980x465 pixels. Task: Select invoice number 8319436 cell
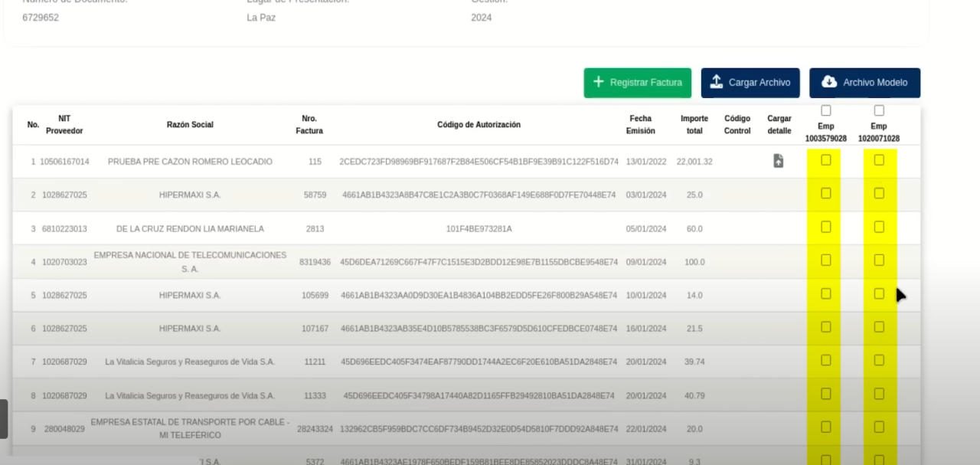[315, 262]
